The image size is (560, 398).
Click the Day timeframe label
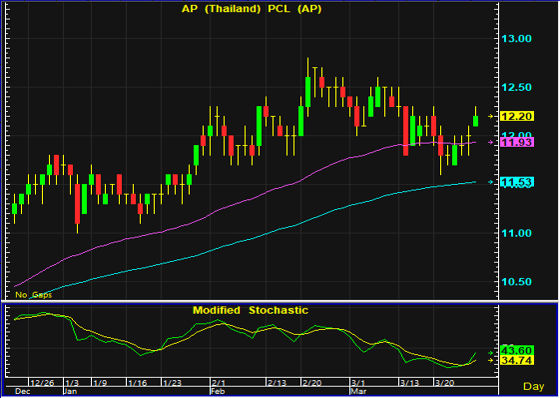click(x=534, y=386)
